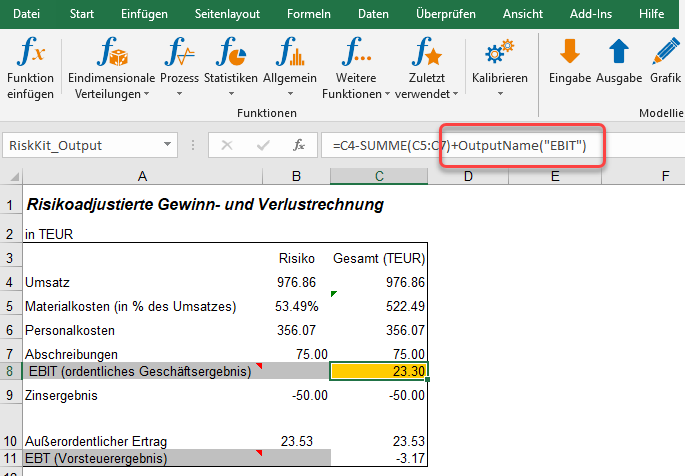The image size is (685, 476).
Task: Confirm formula entry with checkmark icon
Action: (263, 145)
